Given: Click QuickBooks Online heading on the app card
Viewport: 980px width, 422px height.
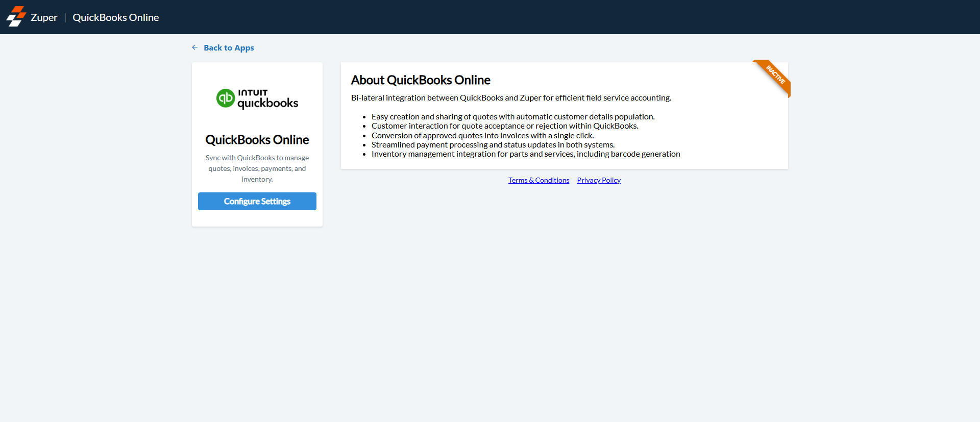Looking at the screenshot, I should pyautogui.click(x=257, y=140).
